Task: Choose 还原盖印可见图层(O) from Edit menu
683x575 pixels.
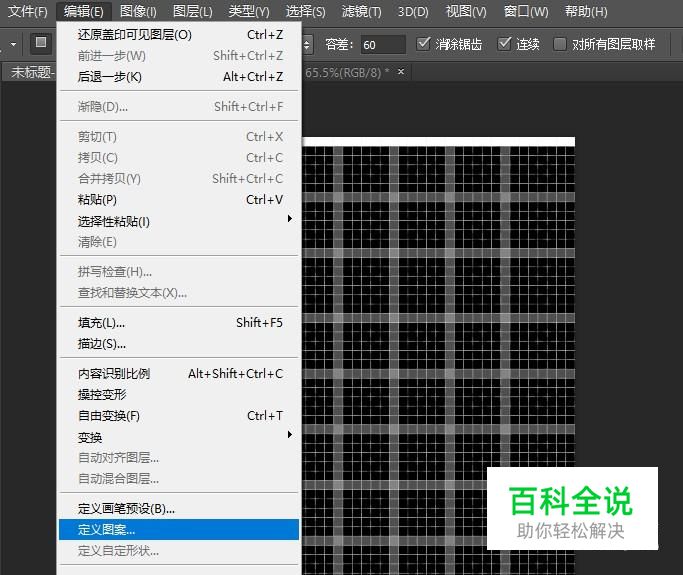Action: point(179,35)
